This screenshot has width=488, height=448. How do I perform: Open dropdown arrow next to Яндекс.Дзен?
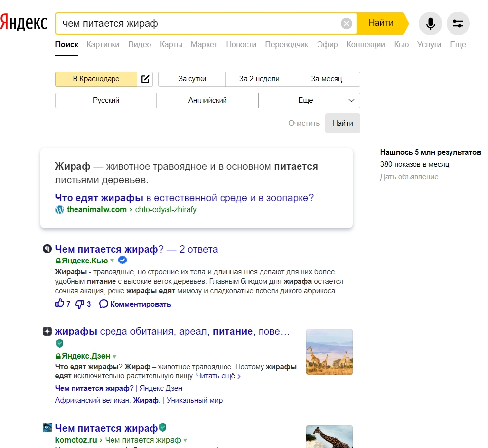114,356
